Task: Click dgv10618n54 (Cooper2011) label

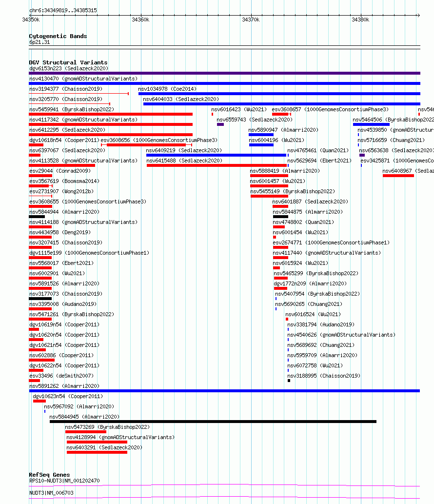Action: pyautogui.click(x=64, y=141)
